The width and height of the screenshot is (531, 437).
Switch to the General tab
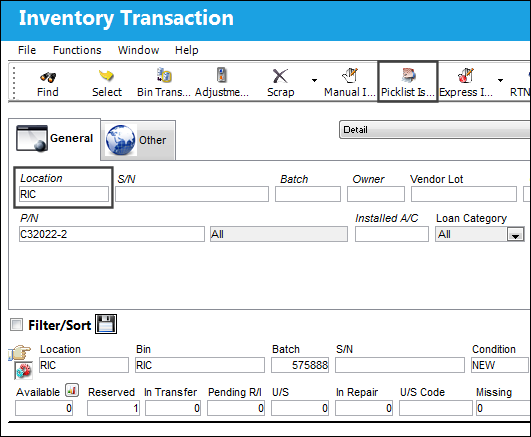[55, 139]
